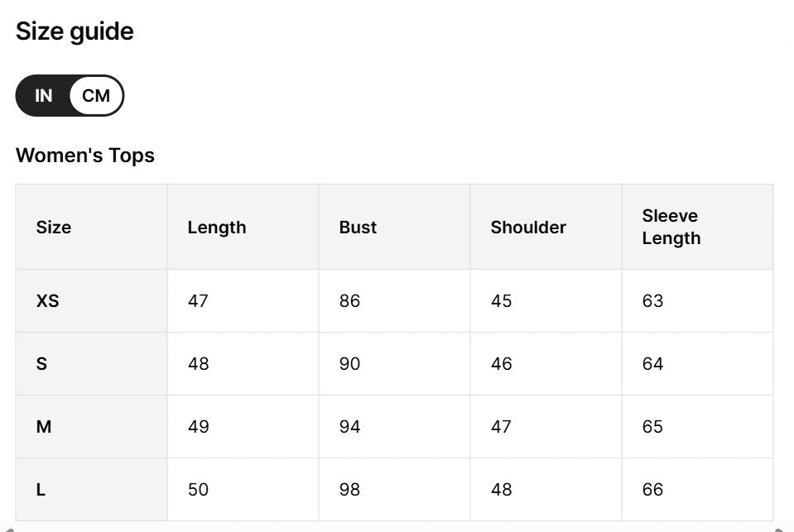The width and height of the screenshot is (794, 532).
Task: Click the XS bust value 86
Action: tap(349, 301)
